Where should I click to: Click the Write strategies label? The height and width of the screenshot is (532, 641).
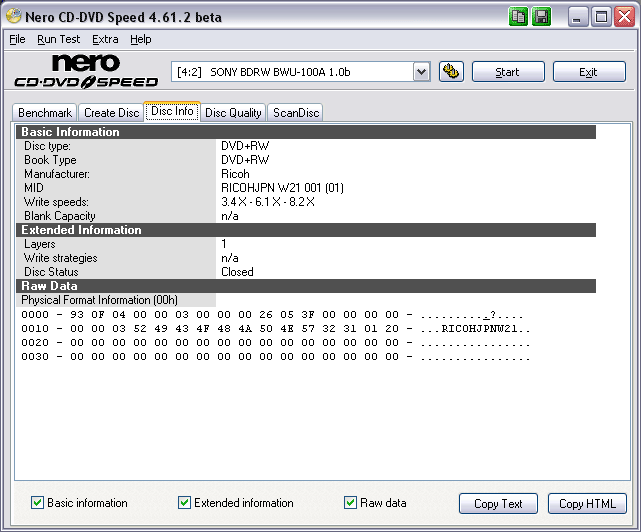(x=61, y=258)
